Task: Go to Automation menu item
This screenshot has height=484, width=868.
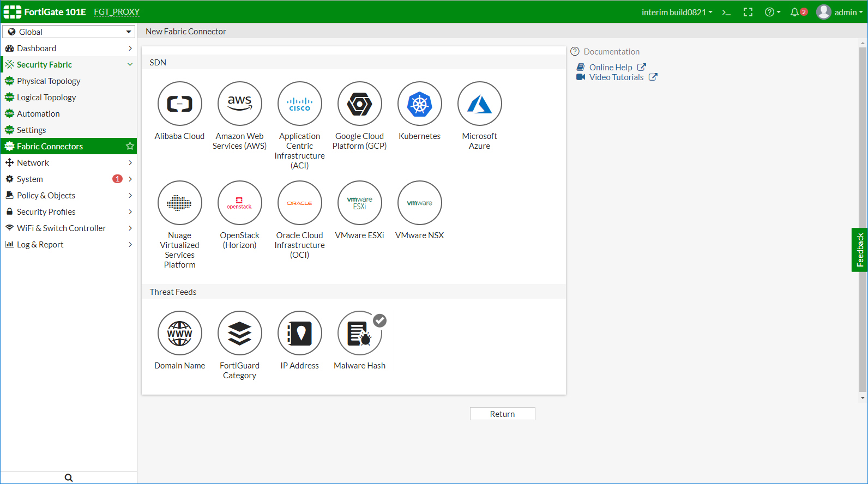Action: tap(69, 113)
